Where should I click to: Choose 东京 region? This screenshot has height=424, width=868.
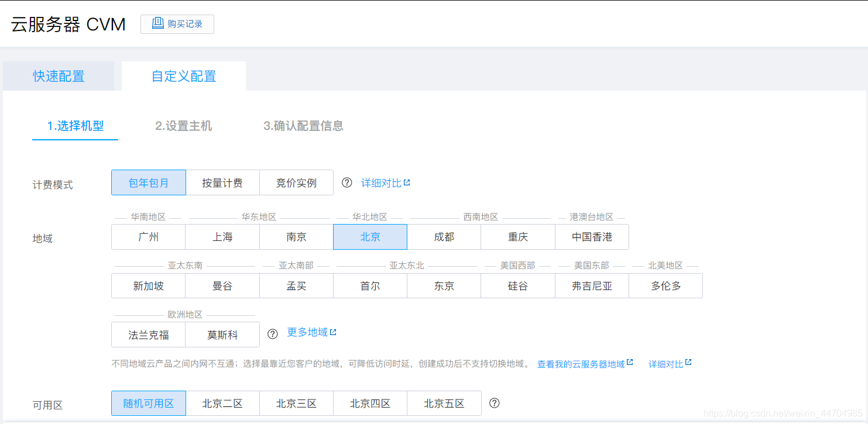pyautogui.click(x=444, y=286)
